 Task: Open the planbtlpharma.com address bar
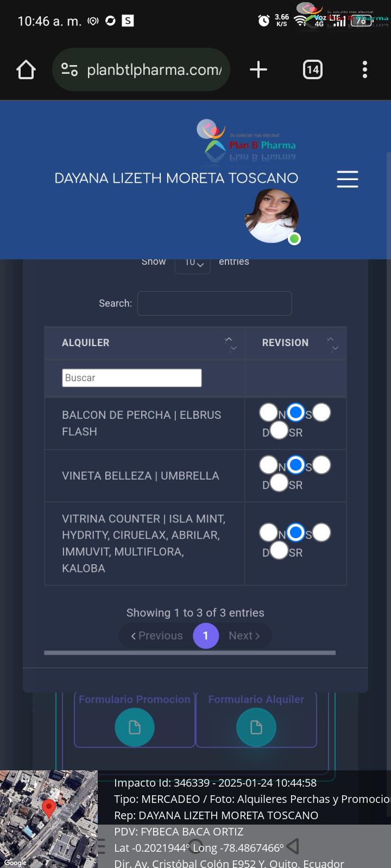point(154,69)
